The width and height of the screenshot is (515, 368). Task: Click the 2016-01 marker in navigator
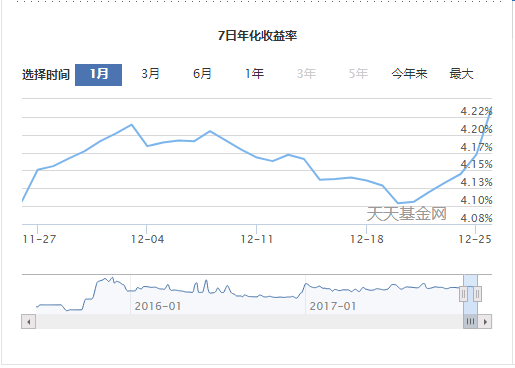click(x=158, y=306)
